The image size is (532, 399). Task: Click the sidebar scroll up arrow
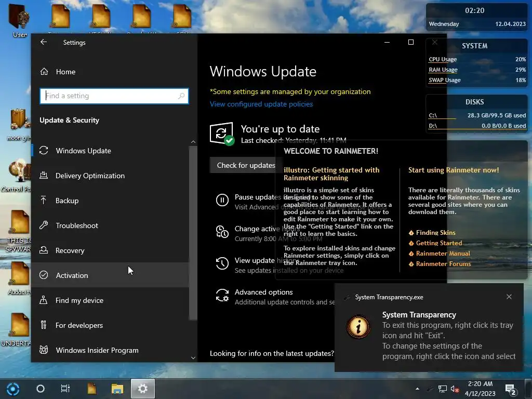(x=193, y=142)
